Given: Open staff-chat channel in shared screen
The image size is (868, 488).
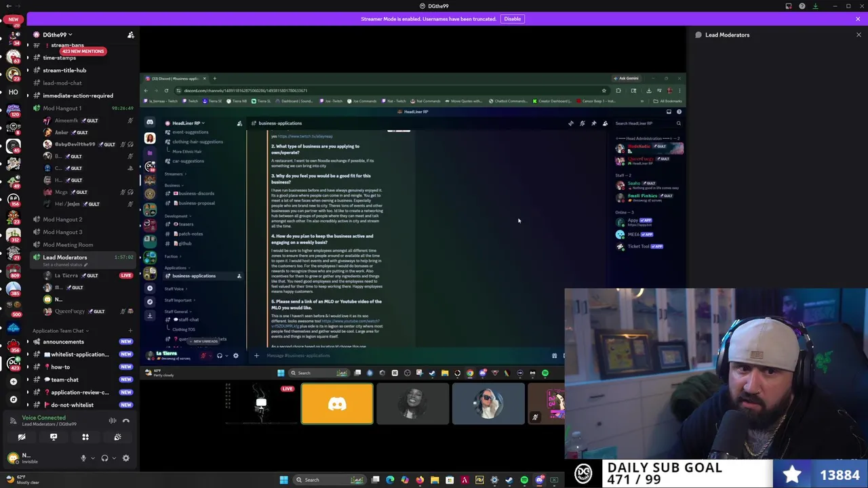Looking at the screenshot, I should (188, 320).
